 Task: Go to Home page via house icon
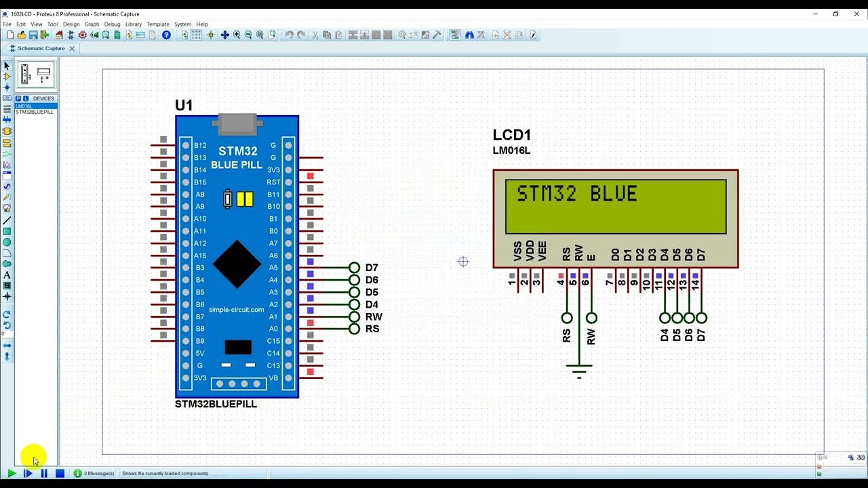click(60, 35)
